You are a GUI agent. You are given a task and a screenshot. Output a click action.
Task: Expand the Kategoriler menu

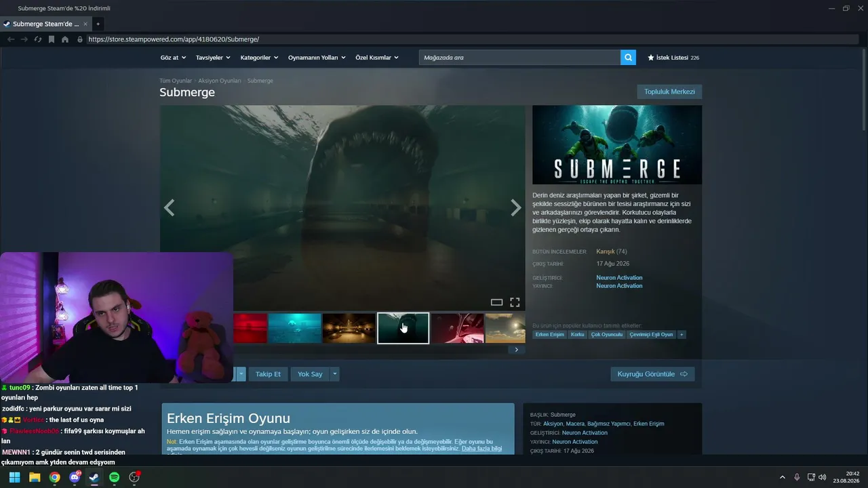259,58
